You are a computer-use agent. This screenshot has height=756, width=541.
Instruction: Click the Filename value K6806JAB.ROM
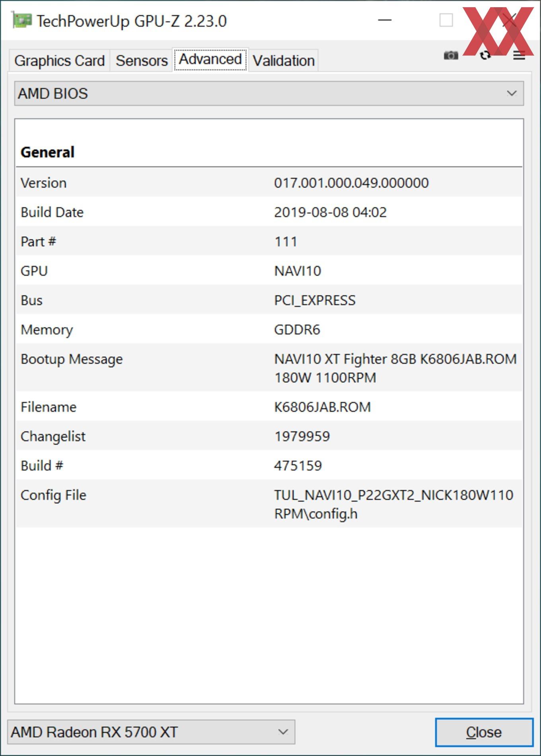point(322,407)
